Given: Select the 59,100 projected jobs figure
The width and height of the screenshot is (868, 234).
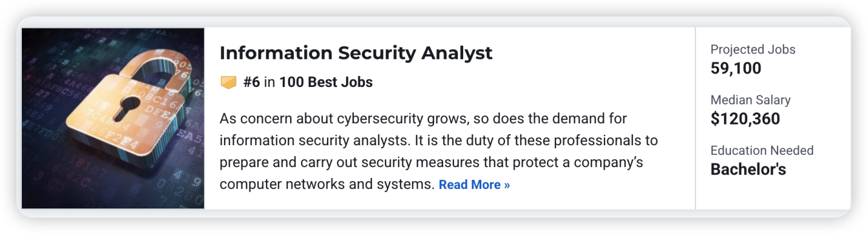Looking at the screenshot, I should click(736, 68).
